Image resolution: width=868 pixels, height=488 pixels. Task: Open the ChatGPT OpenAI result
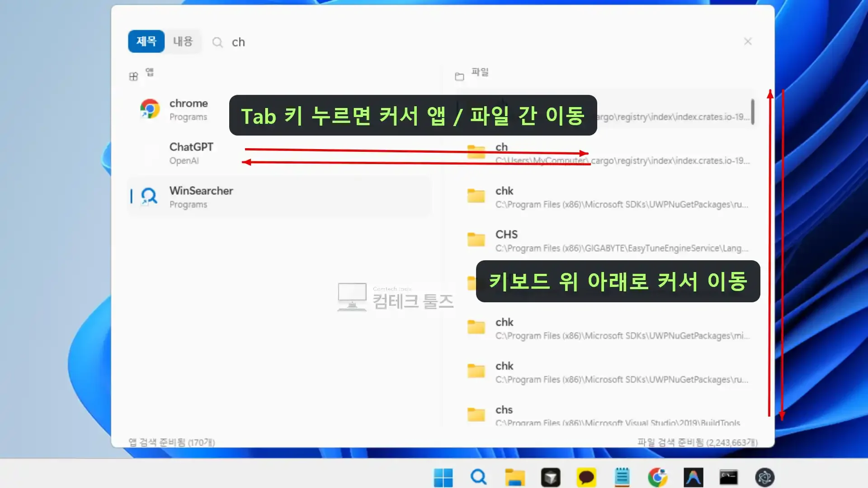[279, 153]
